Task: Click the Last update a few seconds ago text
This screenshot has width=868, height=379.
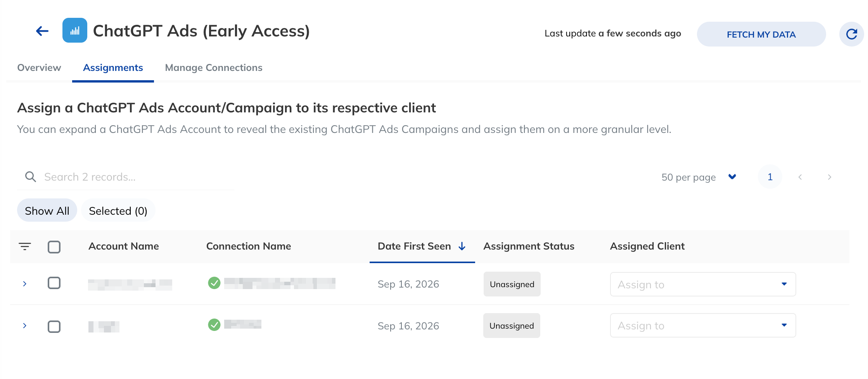Action: (x=613, y=33)
